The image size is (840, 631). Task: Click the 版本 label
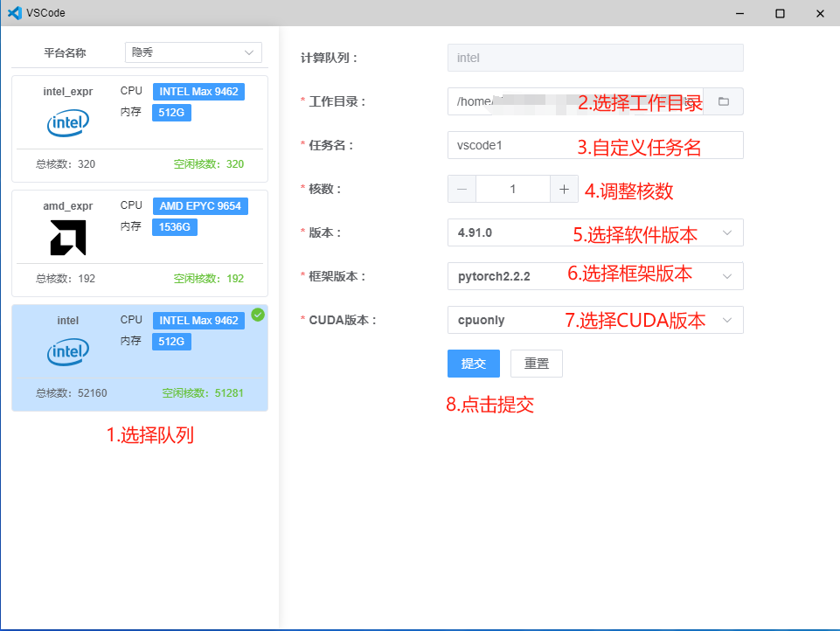[324, 232]
